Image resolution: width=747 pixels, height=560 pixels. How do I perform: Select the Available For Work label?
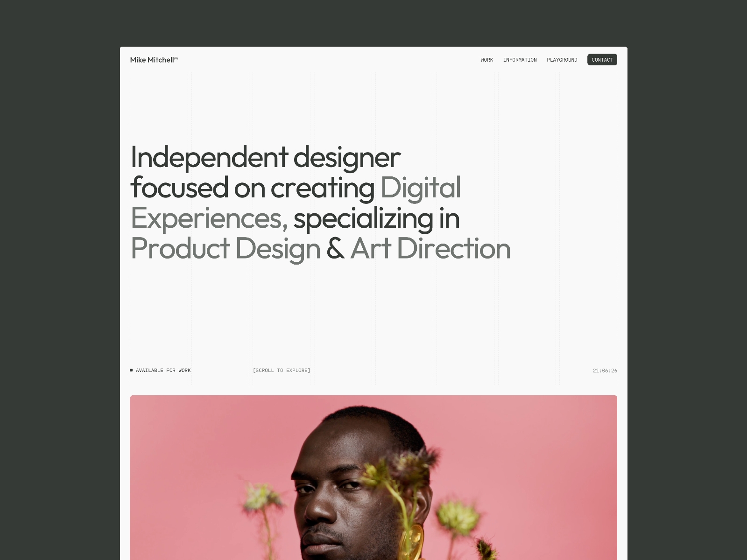[x=163, y=371]
